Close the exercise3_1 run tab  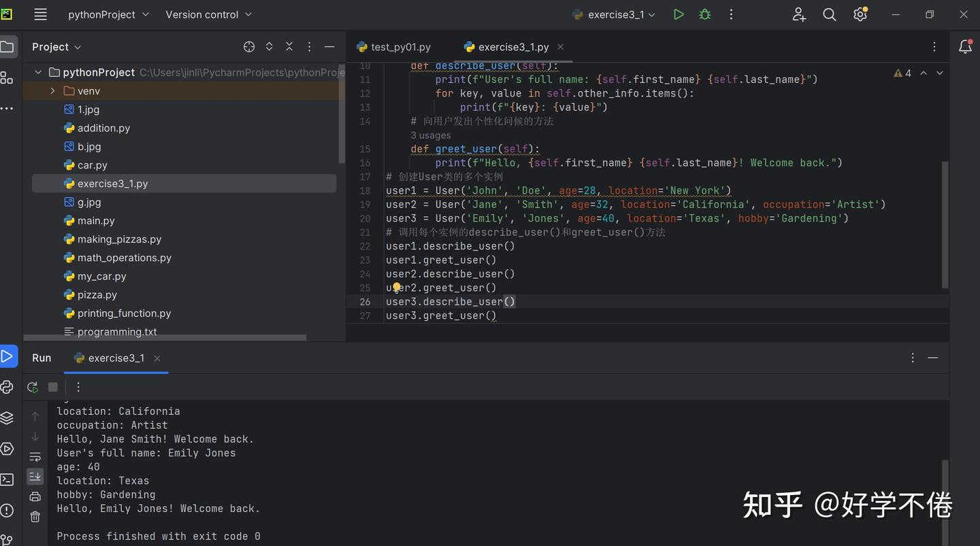coord(157,358)
